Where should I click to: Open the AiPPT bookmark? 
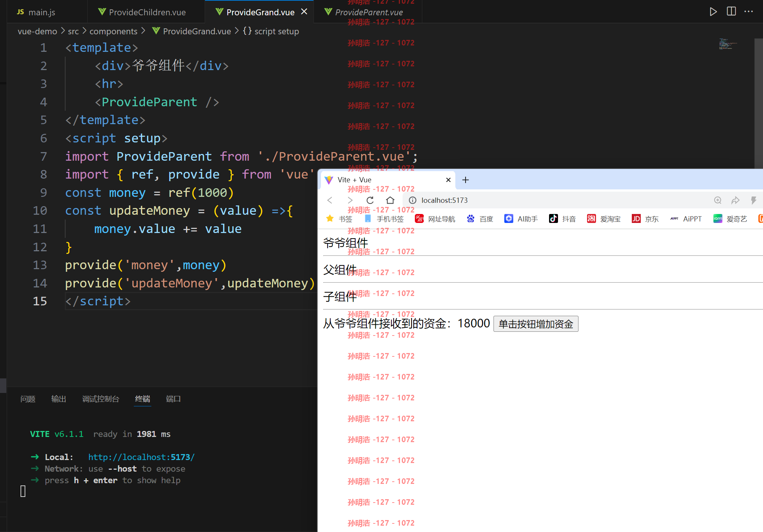685,219
